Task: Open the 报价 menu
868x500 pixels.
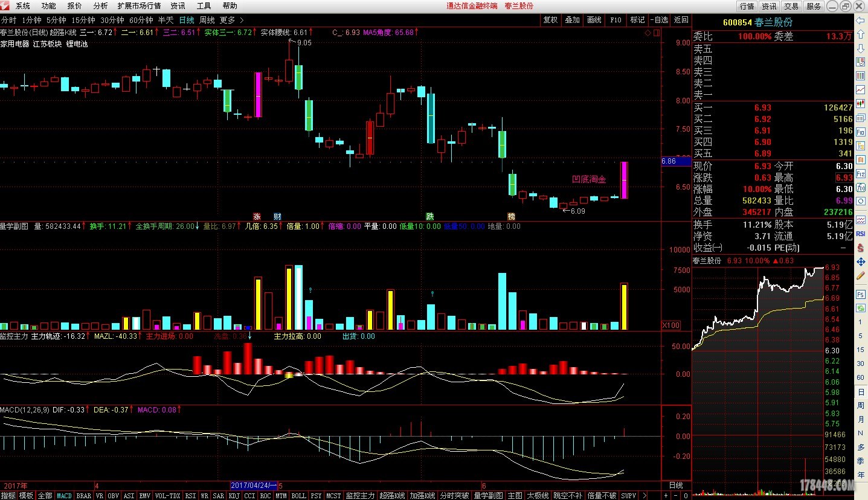Action: (x=74, y=6)
